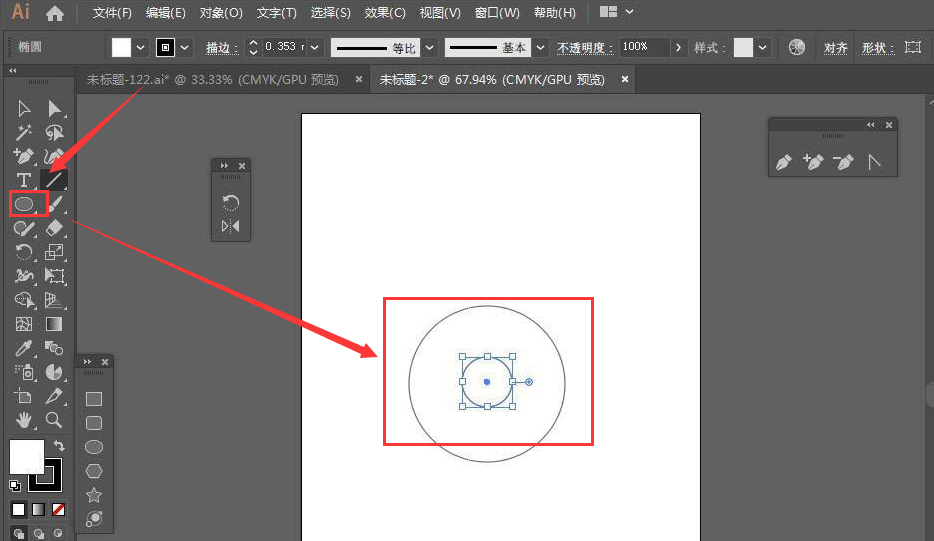This screenshot has height=541, width=934.
Task: Select the Lasso tool
Action: point(54,132)
